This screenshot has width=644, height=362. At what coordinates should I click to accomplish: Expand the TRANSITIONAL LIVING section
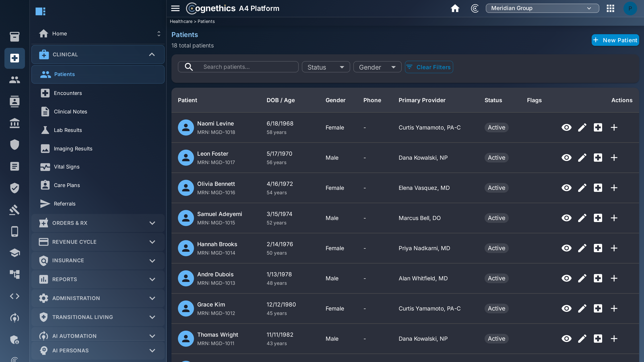tap(98, 317)
